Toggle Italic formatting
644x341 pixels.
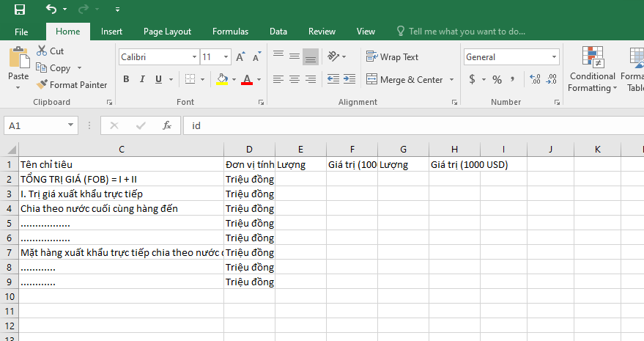point(142,79)
